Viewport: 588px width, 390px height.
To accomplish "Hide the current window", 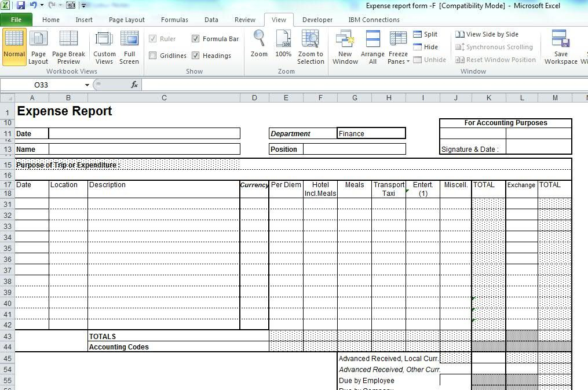I will point(425,47).
